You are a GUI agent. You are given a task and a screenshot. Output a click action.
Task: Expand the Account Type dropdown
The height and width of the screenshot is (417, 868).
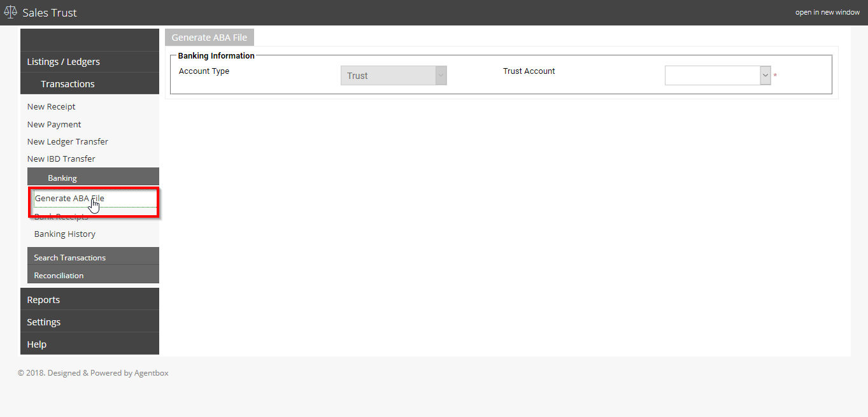click(394, 75)
